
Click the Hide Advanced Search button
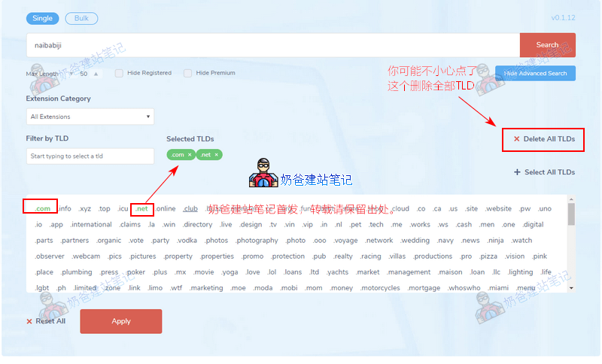535,74
